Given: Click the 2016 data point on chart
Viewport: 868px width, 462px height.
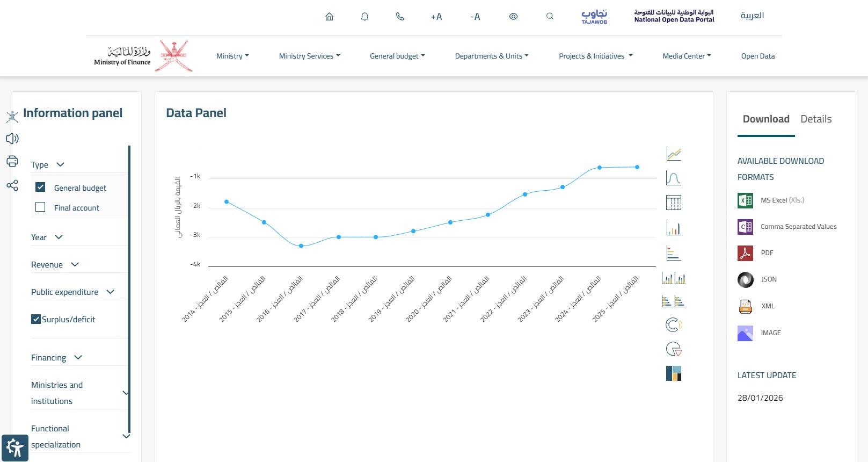Looking at the screenshot, I should [301, 246].
